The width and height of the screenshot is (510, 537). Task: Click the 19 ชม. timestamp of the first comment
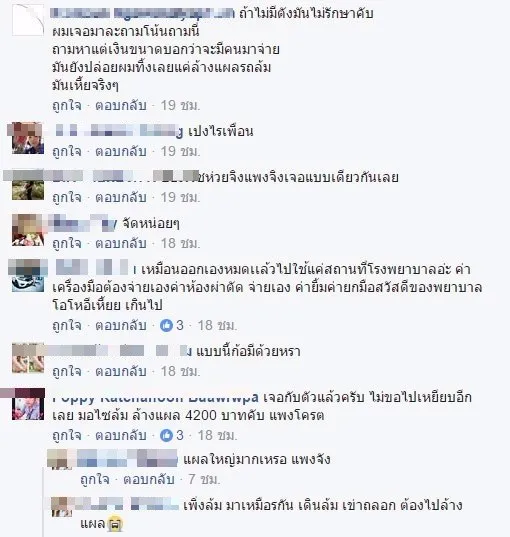click(x=180, y=105)
